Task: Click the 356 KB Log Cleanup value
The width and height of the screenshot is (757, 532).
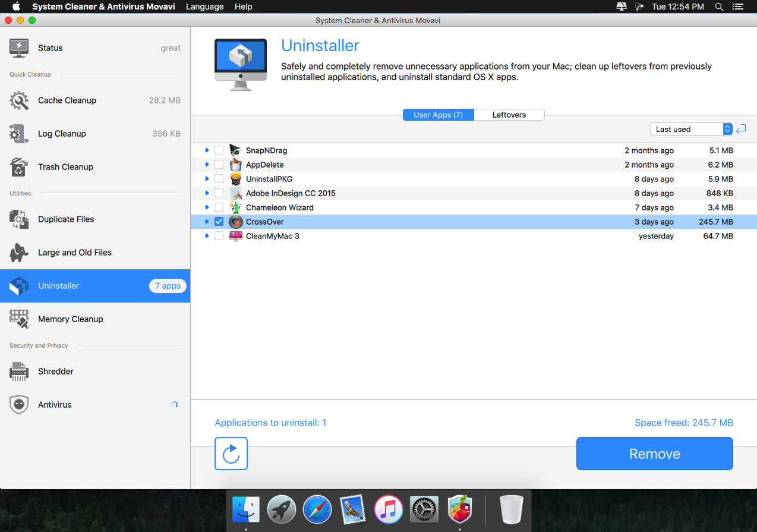Action: (x=166, y=134)
